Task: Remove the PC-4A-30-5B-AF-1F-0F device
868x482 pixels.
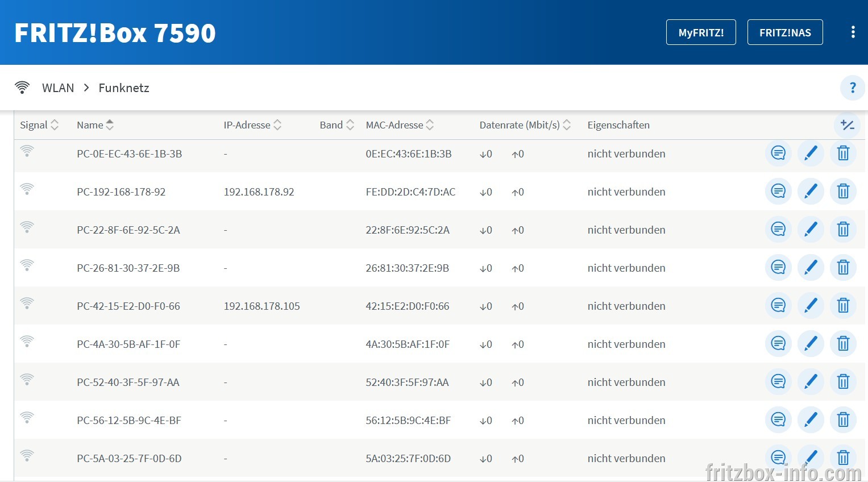Action: tap(843, 344)
